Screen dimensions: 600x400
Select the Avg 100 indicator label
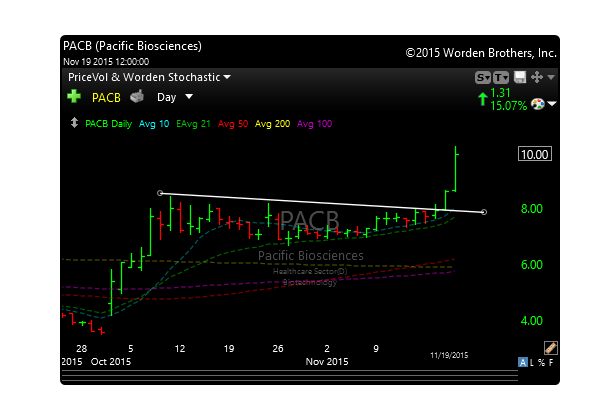[315, 124]
